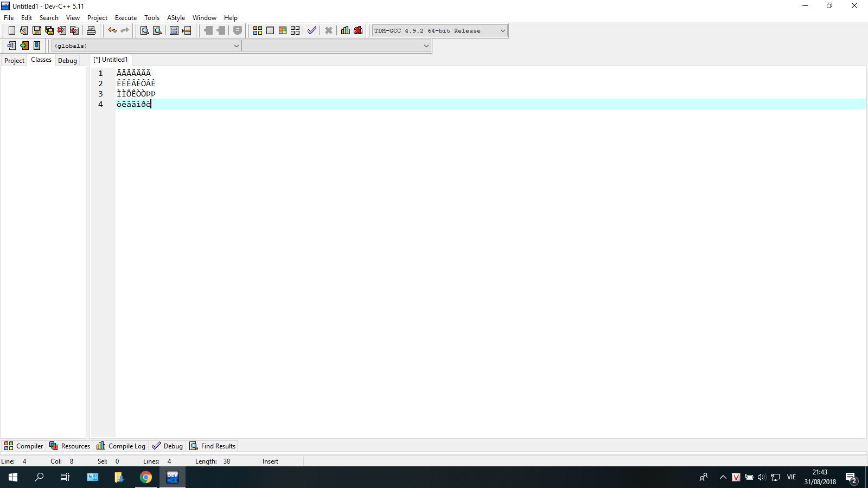Open the AStyle menu
This screenshot has height=488, width=868.
(x=176, y=17)
